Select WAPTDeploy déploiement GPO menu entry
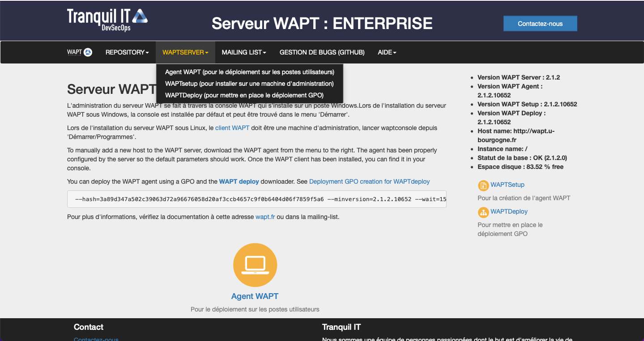 pos(250,95)
